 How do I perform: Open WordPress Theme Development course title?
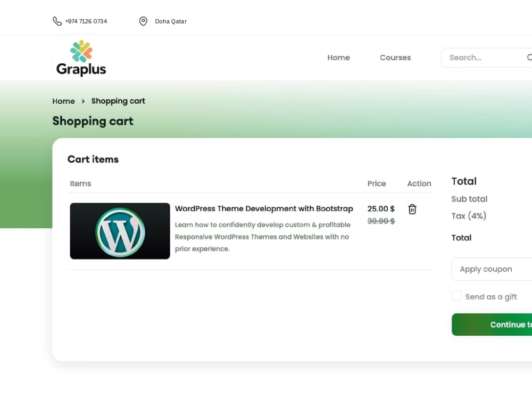coord(264,209)
